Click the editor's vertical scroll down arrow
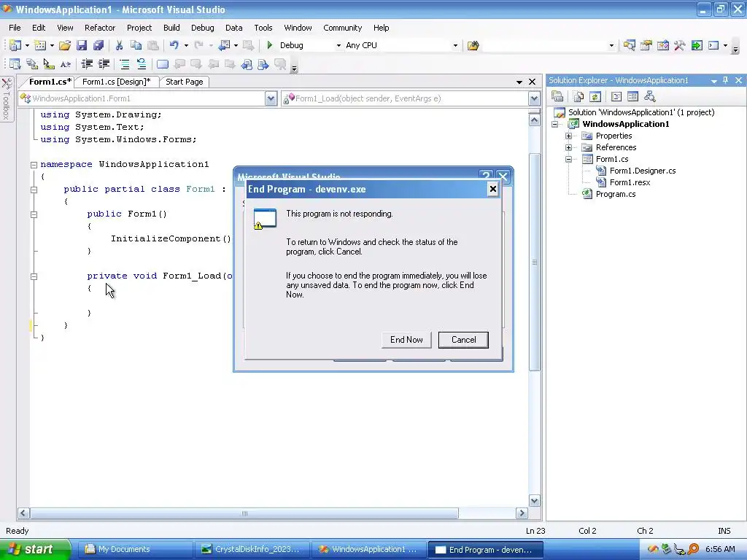This screenshot has width=747, height=560. pyautogui.click(x=534, y=500)
